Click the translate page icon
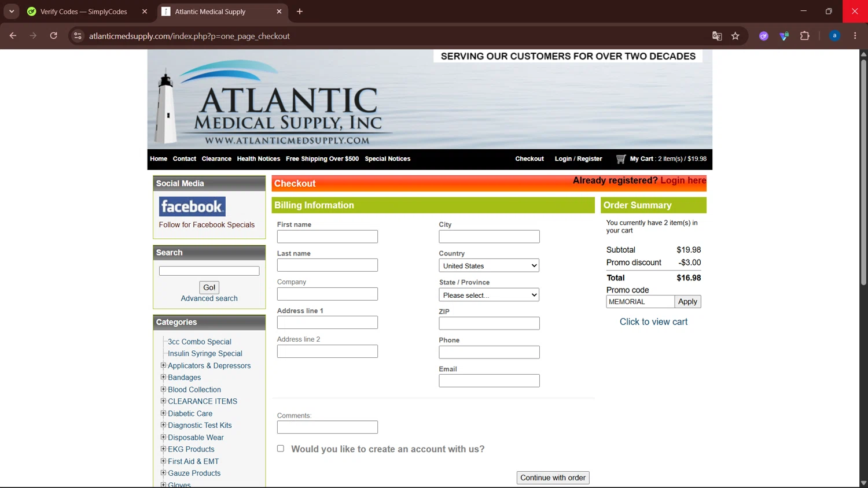The width and height of the screenshot is (868, 488). click(x=717, y=36)
